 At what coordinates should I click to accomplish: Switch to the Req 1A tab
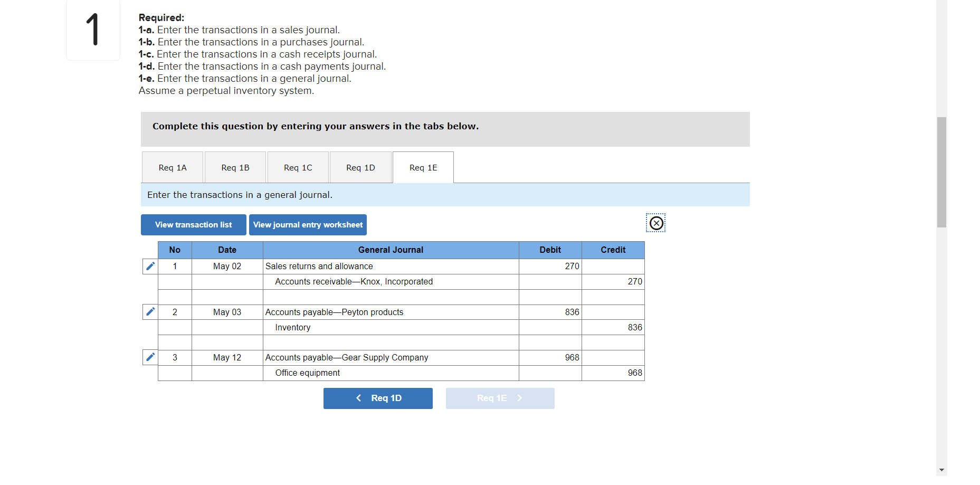pyautogui.click(x=172, y=167)
